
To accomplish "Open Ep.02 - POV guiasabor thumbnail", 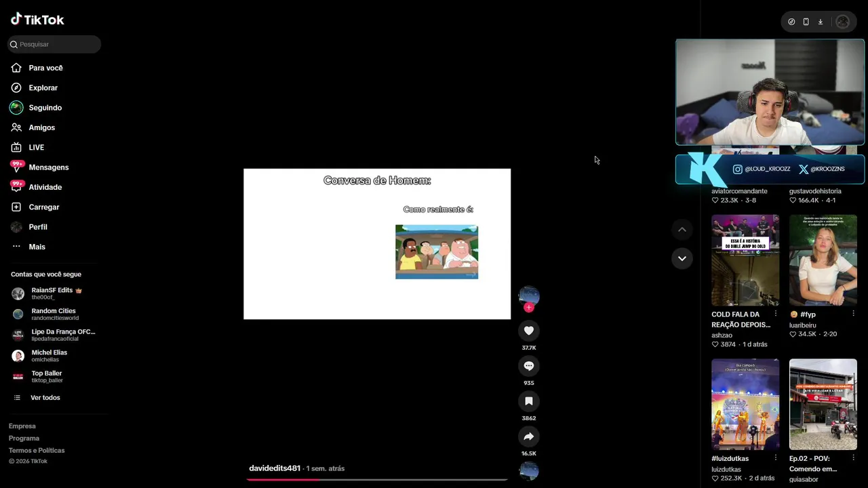I will [823, 405].
